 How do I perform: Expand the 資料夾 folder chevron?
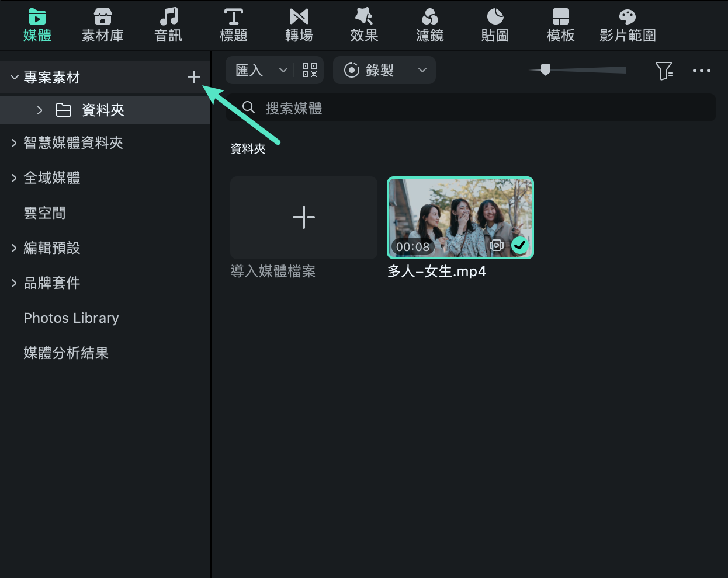tap(40, 110)
